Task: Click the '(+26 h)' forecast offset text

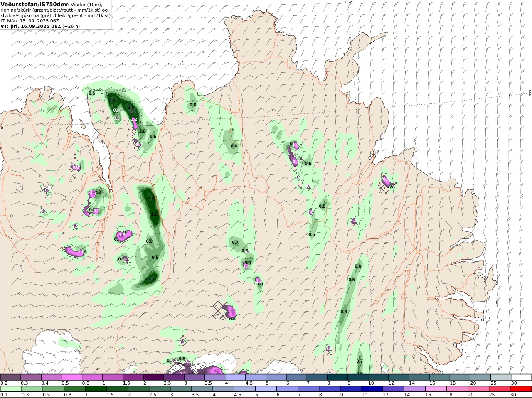Action: coord(71,26)
